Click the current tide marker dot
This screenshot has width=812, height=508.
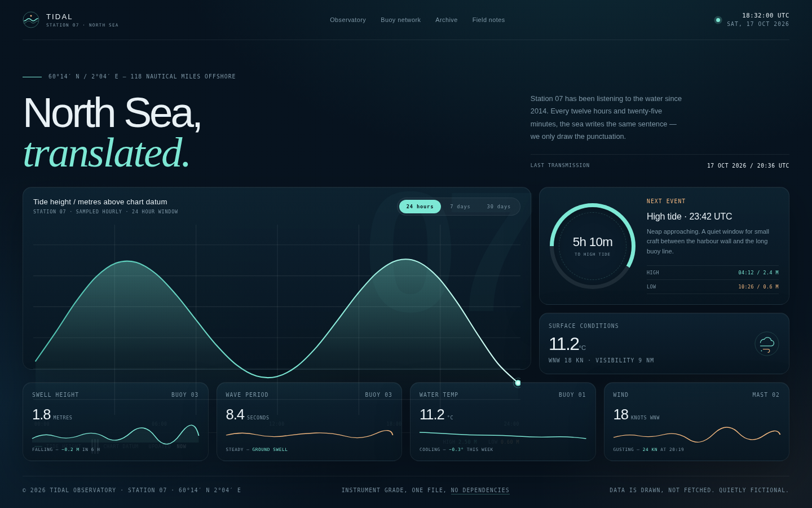click(518, 383)
